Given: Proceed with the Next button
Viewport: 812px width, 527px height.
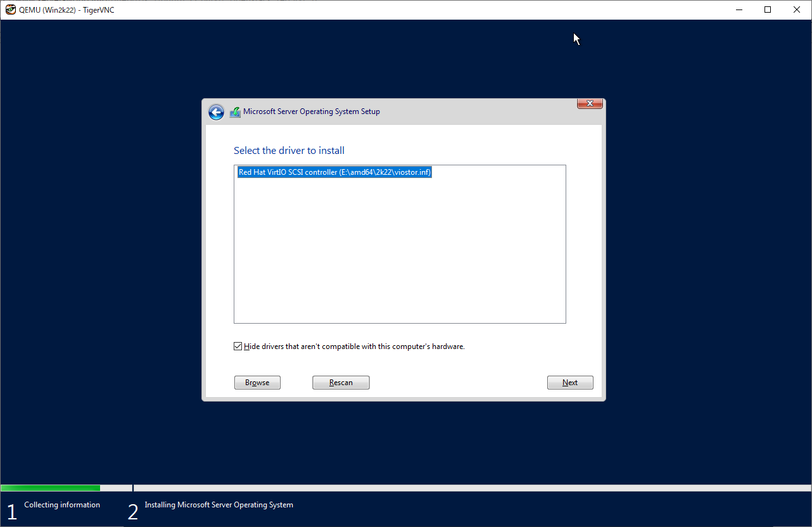Looking at the screenshot, I should pos(570,383).
